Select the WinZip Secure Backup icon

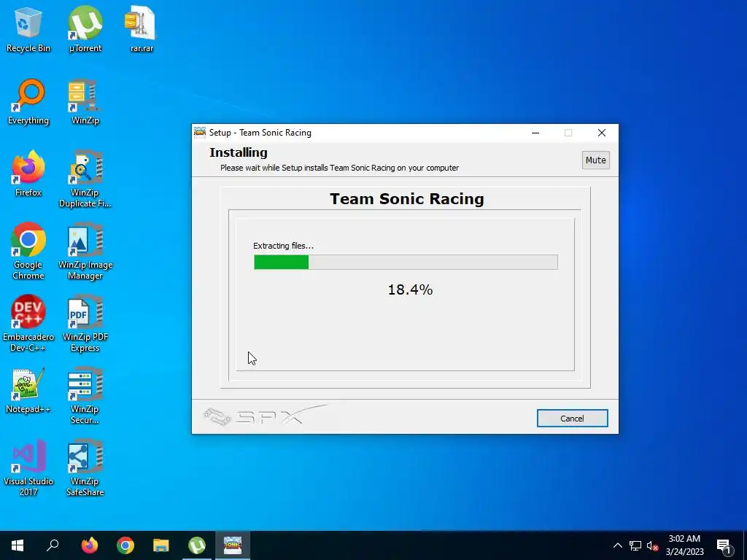85,396
